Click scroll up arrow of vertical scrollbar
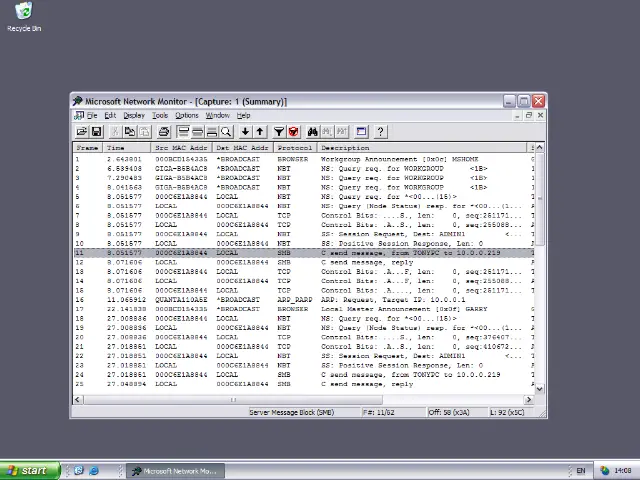 [540, 147]
